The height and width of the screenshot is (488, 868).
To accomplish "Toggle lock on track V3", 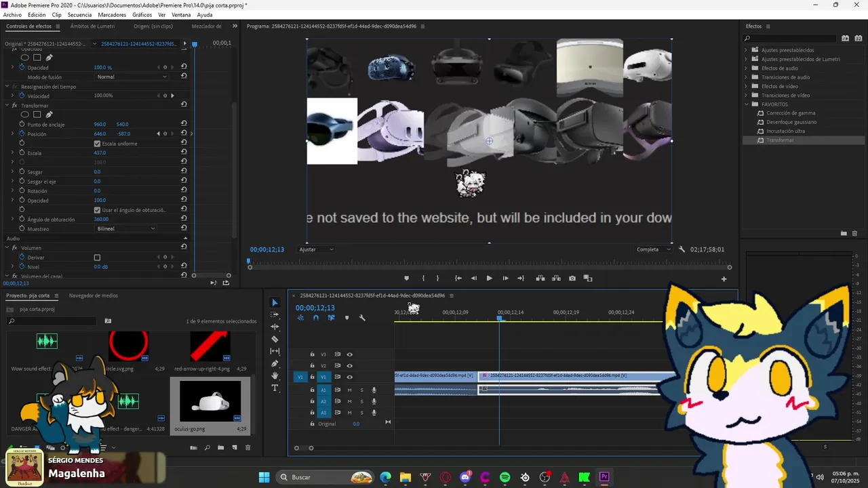I will [312, 354].
